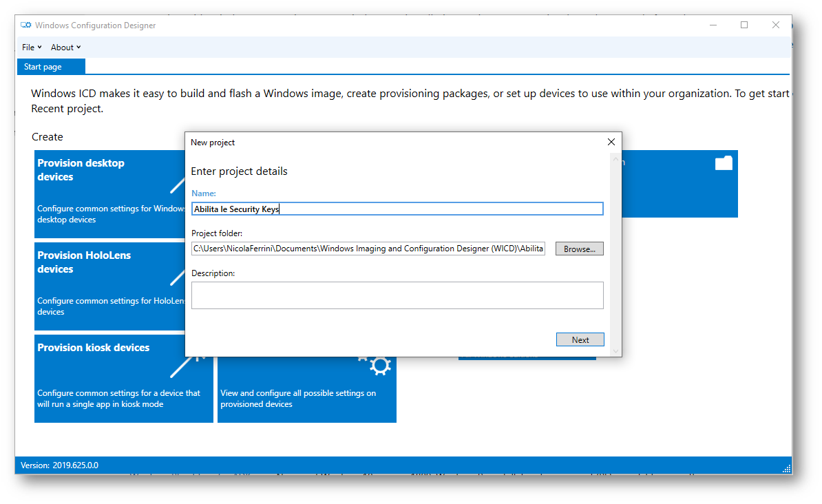
Task: Click the Browse... button
Action: click(579, 249)
